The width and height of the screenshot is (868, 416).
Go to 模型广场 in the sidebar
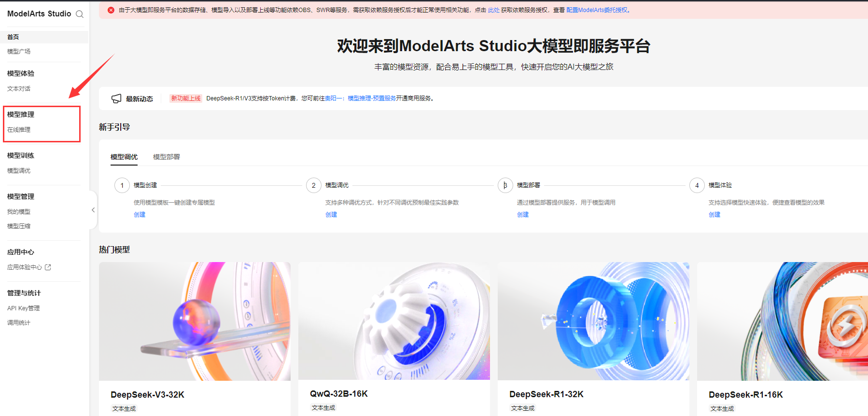click(19, 51)
